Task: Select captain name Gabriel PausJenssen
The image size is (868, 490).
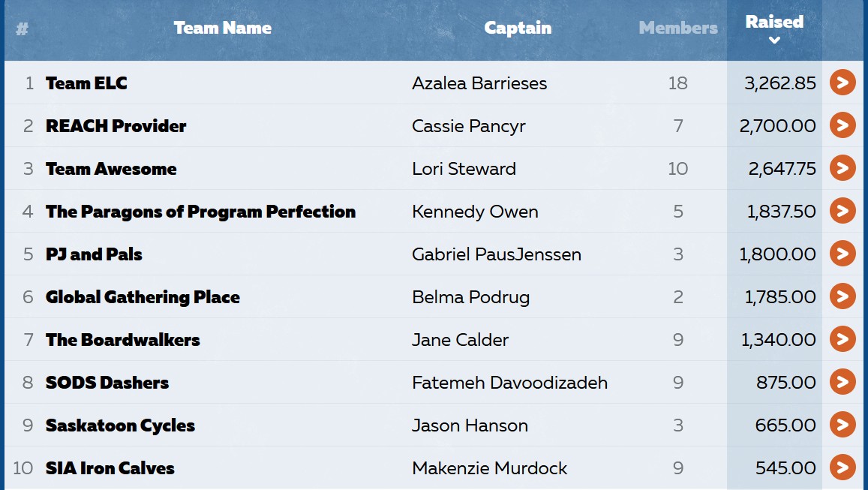Action: click(497, 254)
